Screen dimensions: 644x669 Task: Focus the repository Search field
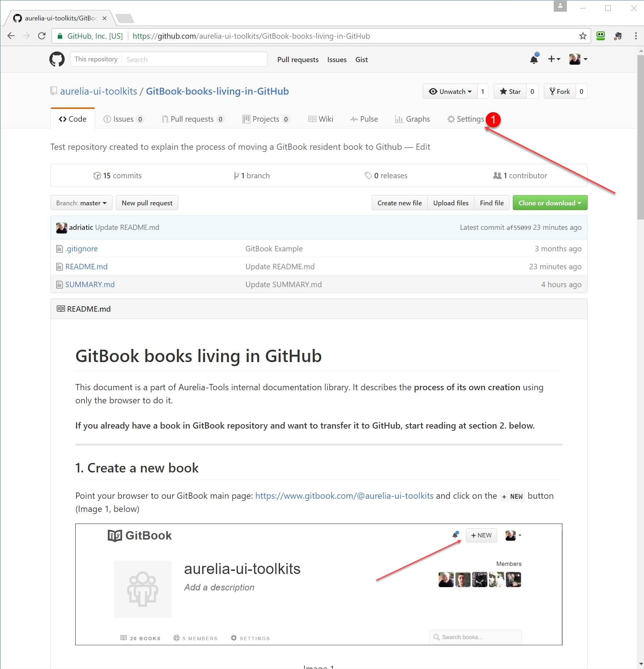point(194,59)
